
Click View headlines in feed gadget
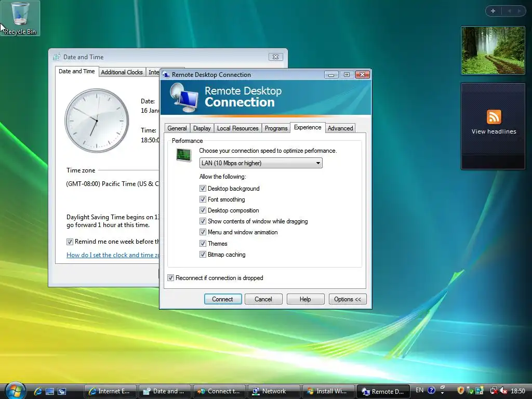pos(494,131)
